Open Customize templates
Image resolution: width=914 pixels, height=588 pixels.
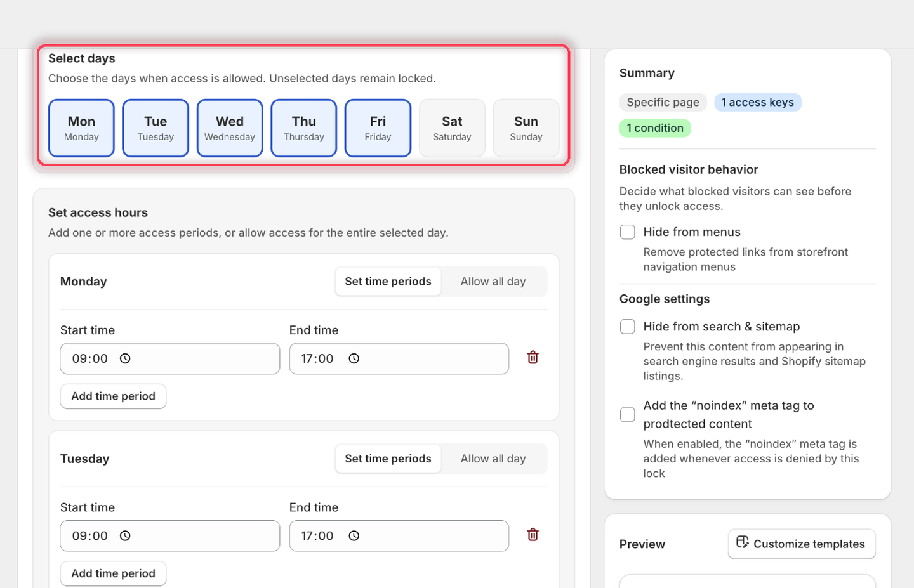[x=802, y=544]
